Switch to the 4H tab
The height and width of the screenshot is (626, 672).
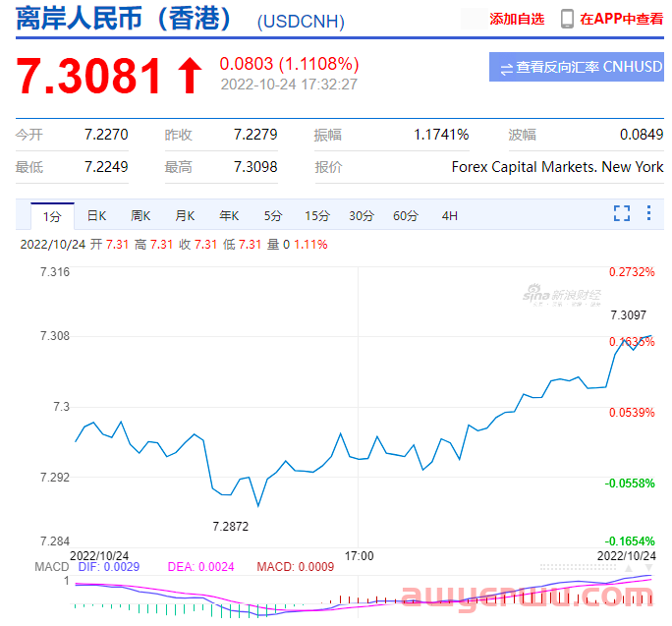tap(450, 215)
